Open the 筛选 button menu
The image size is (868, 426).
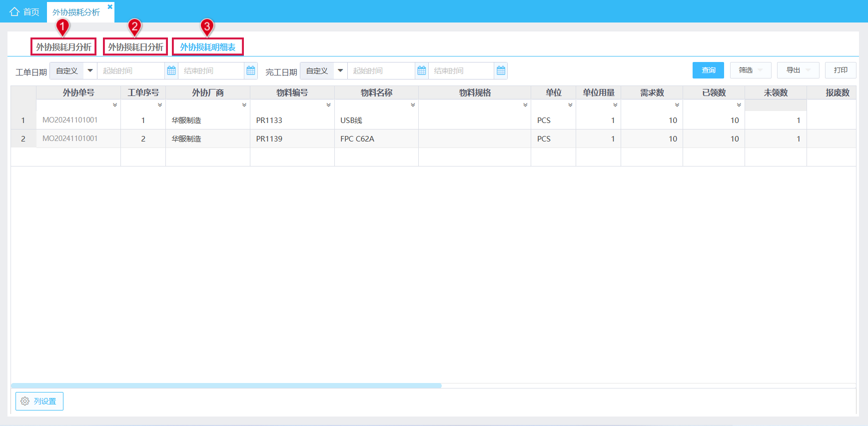pos(751,70)
